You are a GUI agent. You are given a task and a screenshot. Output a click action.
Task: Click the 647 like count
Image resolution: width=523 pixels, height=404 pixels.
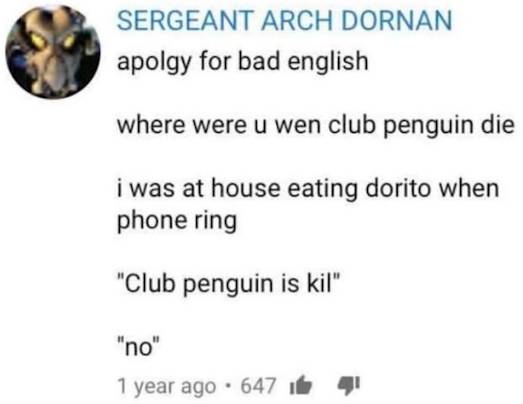click(x=258, y=386)
